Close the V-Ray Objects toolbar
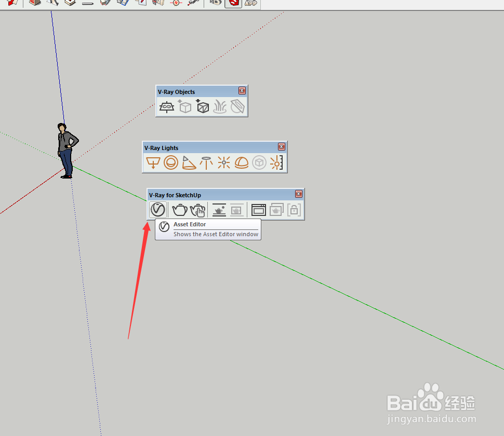Image resolution: width=504 pixels, height=436 pixels. pos(242,91)
